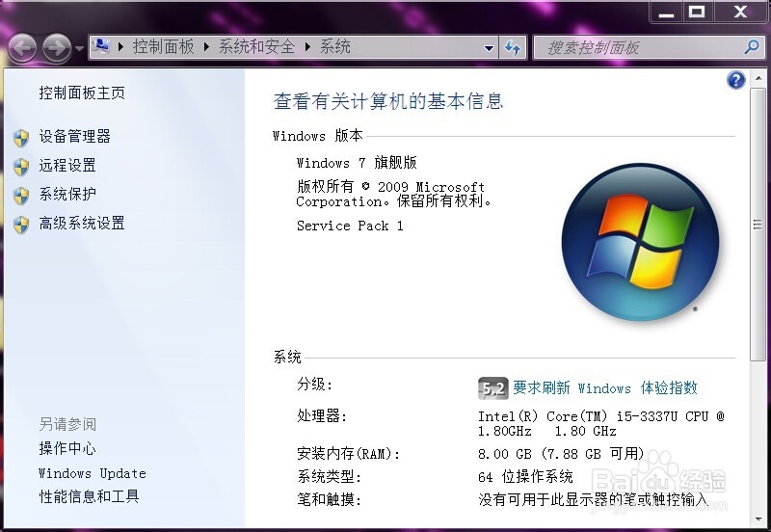Viewport: 771px width, 532px height.
Task: Click the vertical scrollbar thumb
Action: (x=758, y=225)
